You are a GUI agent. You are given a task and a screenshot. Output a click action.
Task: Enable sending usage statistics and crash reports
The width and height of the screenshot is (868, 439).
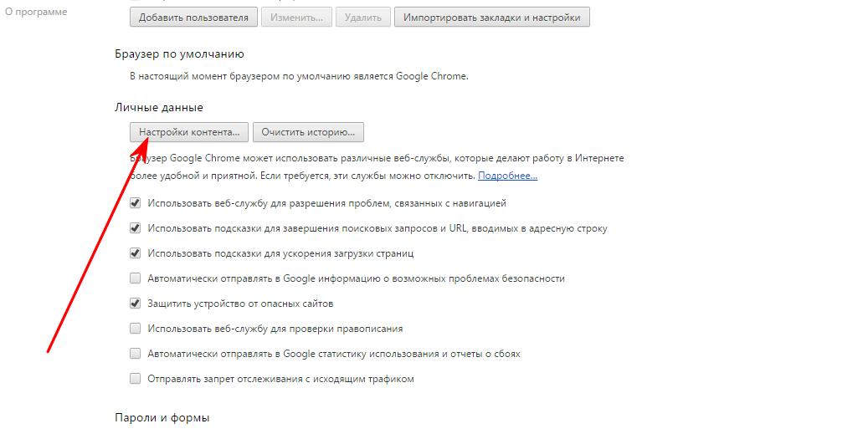tap(135, 354)
